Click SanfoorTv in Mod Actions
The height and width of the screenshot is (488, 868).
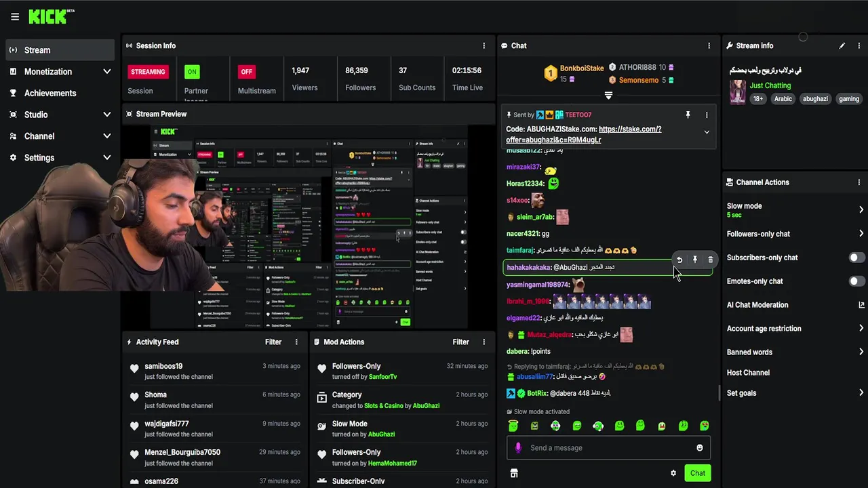click(382, 377)
